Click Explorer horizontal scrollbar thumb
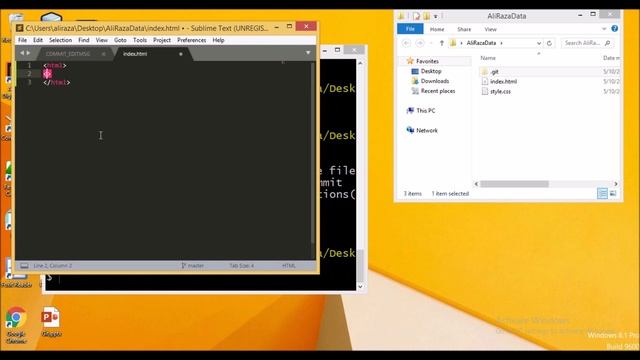Screen dimensions: 640x360 (x=514, y=184)
